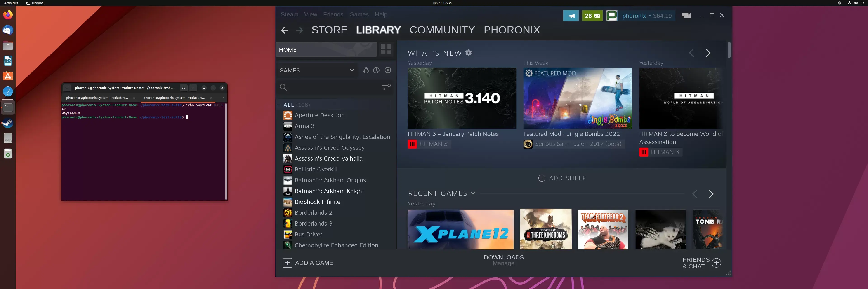
Task: Open Firefox from the Ubuntu dock
Action: (x=8, y=15)
